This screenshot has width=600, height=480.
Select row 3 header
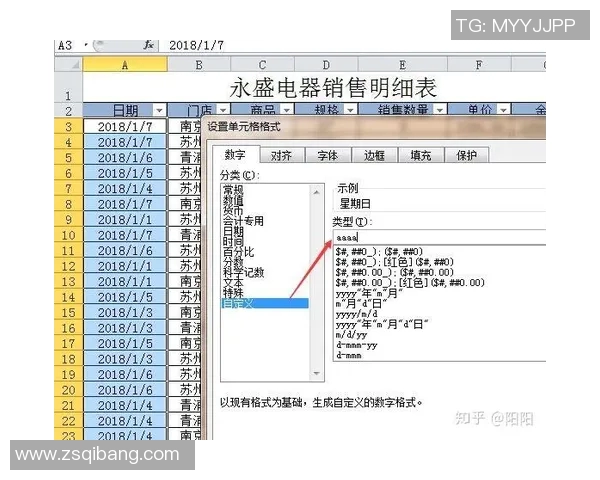[68, 126]
